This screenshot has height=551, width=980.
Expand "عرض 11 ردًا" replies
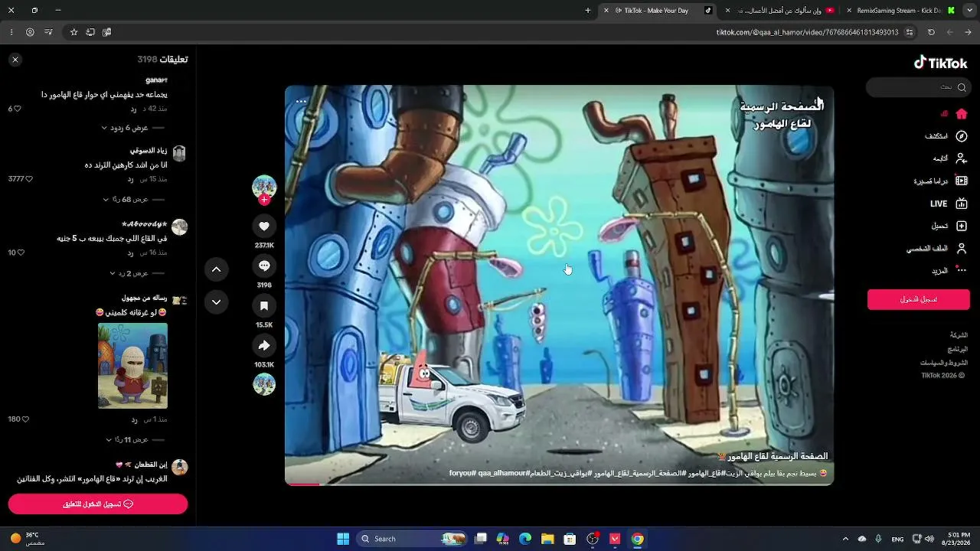point(127,440)
